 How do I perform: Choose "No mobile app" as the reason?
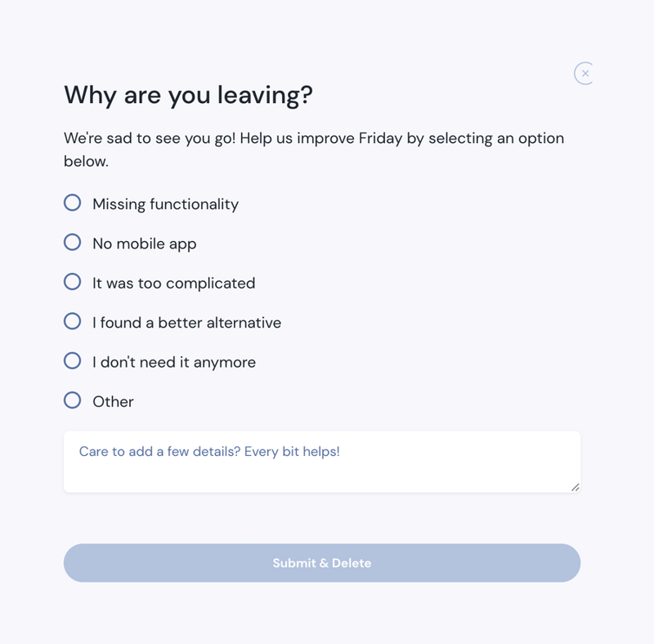tap(73, 242)
